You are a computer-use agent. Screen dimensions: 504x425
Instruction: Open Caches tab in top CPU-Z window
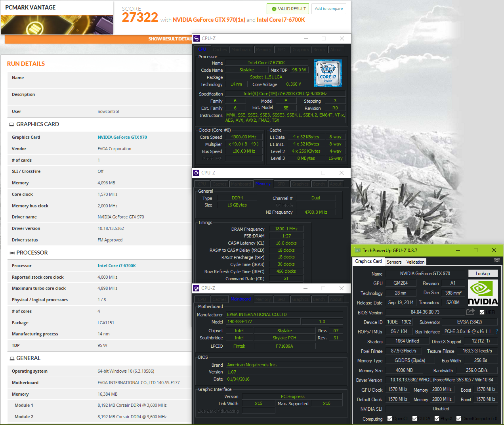(220, 50)
